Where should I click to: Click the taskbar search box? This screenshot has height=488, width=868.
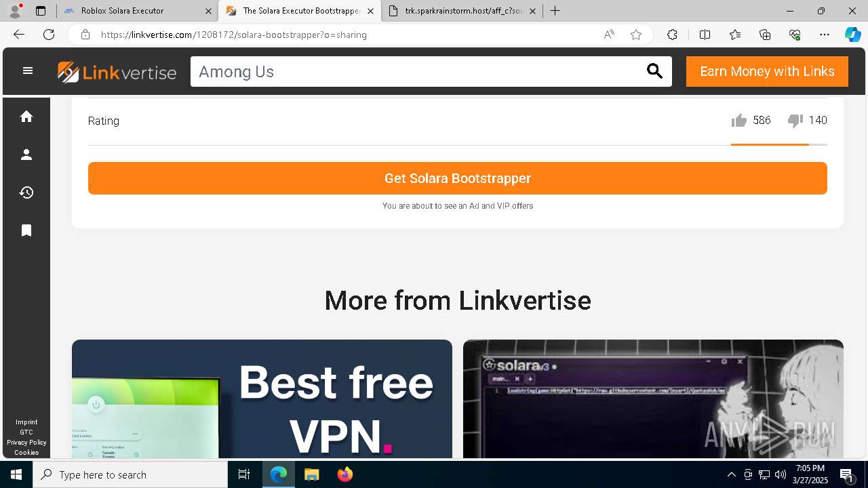130,474
